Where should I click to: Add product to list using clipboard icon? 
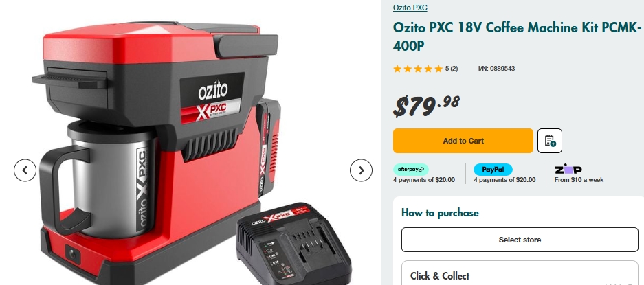pos(550,141)
